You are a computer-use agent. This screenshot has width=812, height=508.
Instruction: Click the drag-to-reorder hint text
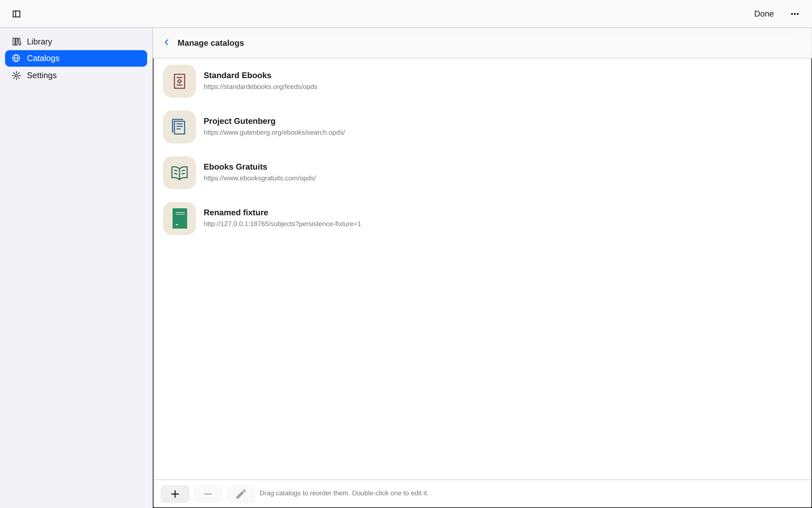click(344, 493)
